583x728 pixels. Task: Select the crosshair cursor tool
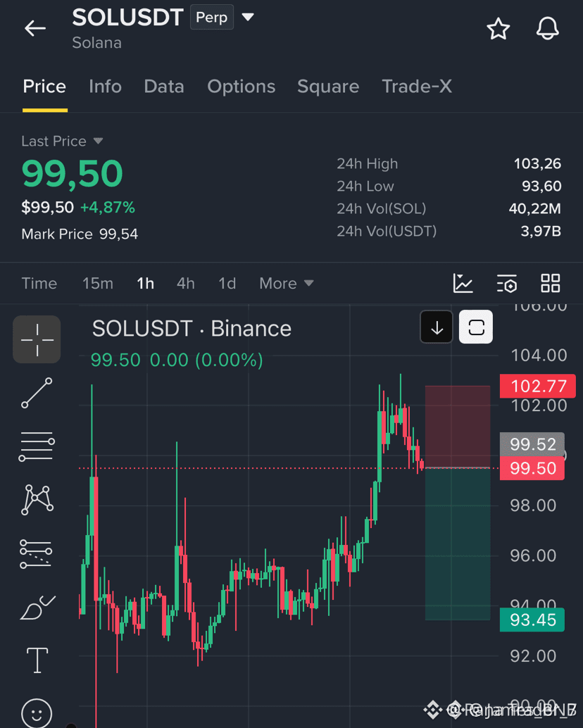click(x=37, y=339)
